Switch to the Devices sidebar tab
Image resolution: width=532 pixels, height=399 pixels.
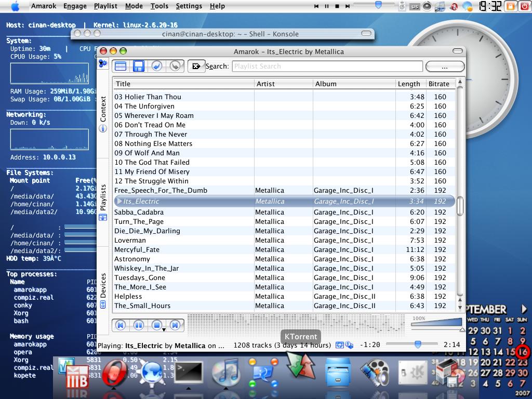pyautogui.click(x=103, y=290)
